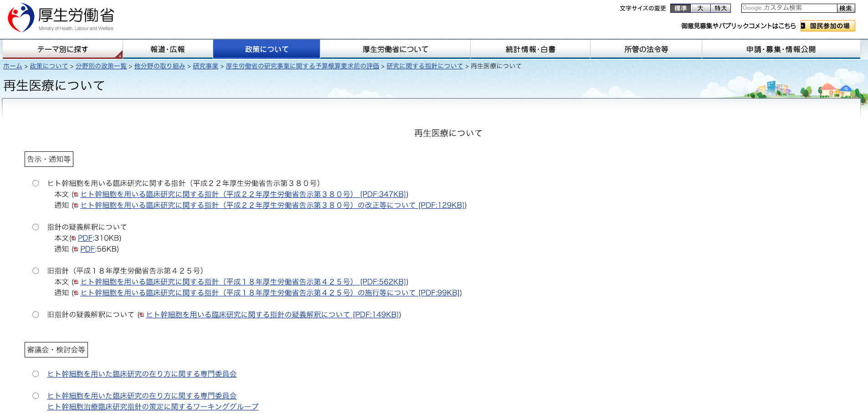Open the 統計情報・白書 navigation menu
This screenshot has width=868, height=414.
click(530, 49)
